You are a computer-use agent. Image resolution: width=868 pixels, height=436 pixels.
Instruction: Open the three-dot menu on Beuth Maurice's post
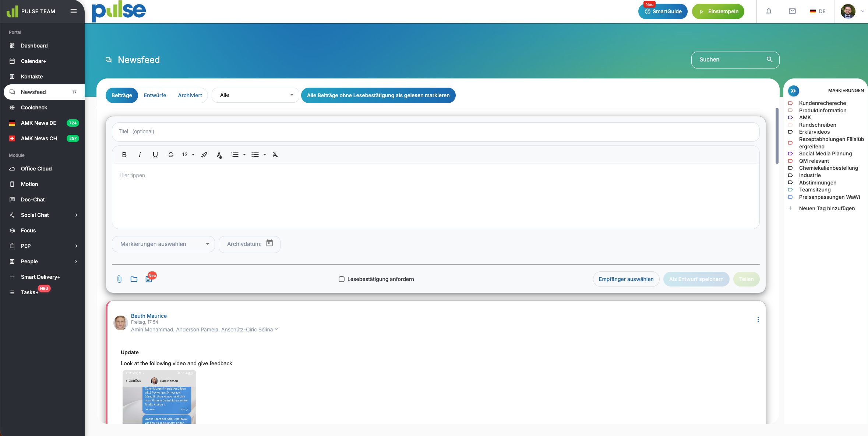758,320
